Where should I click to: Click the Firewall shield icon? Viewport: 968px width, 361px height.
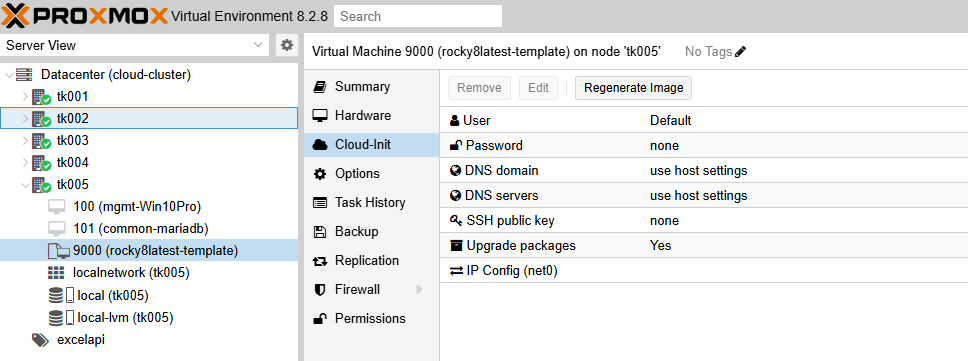click(320, 290)
